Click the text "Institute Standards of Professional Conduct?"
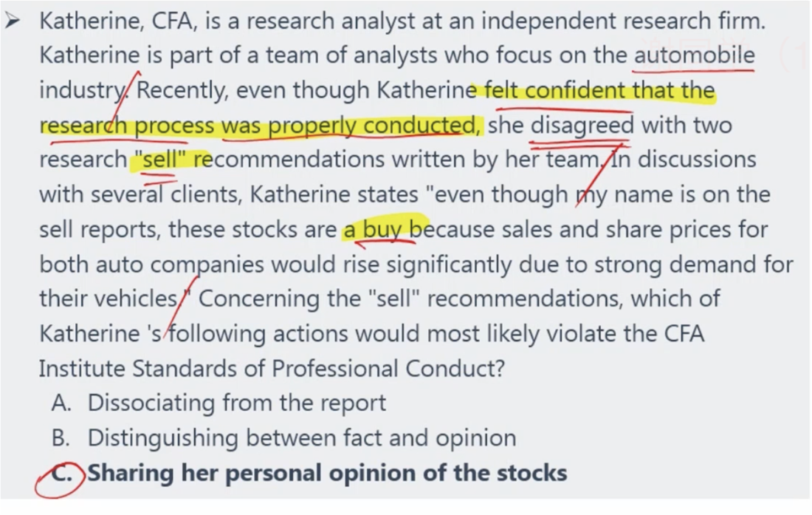This screenshot has width=812, height=515. [272, 369]
